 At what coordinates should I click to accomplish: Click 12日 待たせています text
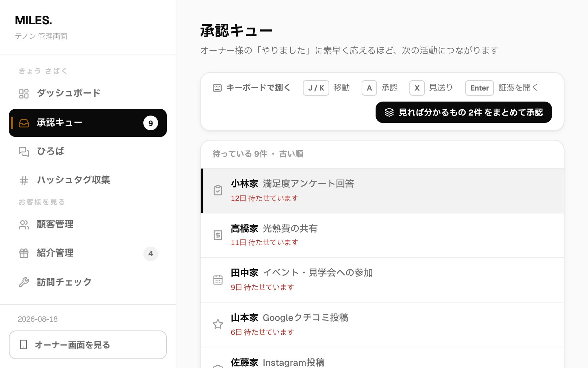265,198
